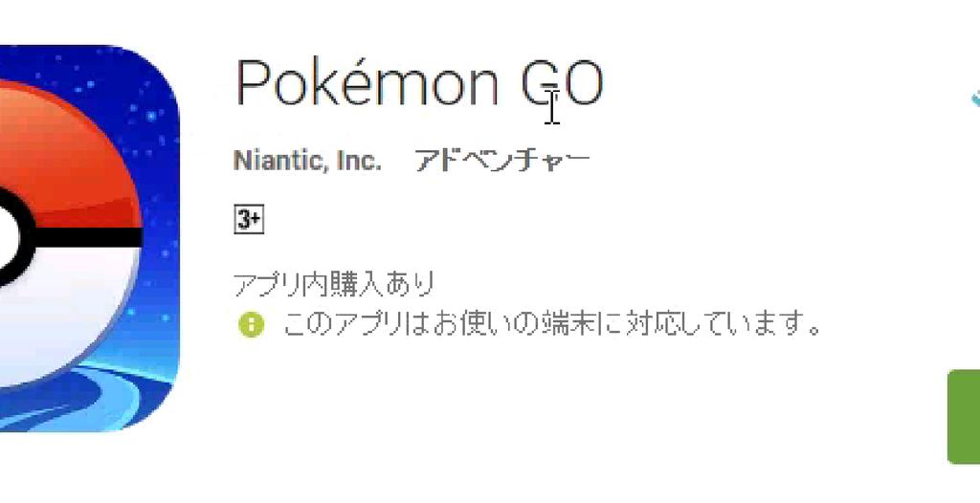This screenshot has width=980, height=503.
Task: Open the Niantic, Inc. developer page
Action: pyautogui.click(x=307, y=161)
